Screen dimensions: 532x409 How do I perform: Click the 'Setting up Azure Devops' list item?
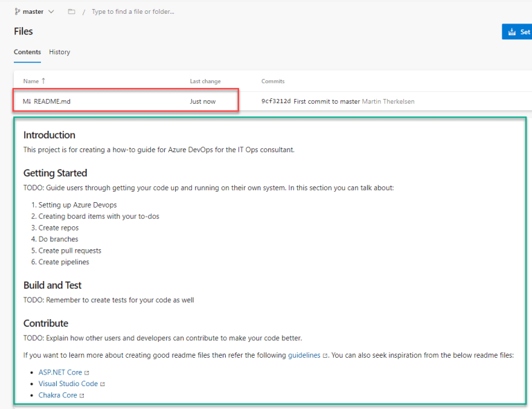(x=78, y=205)
